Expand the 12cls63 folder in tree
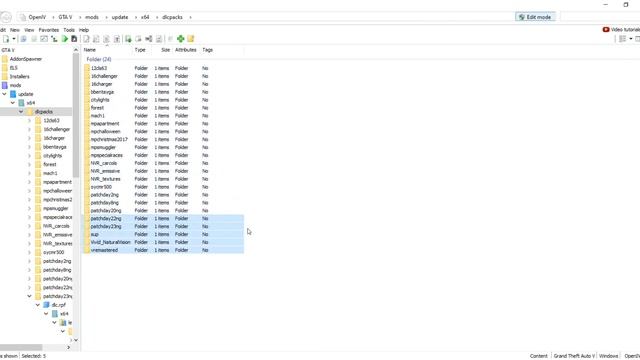This screenshot has width=640, height=360. click(x=29, y=120)
